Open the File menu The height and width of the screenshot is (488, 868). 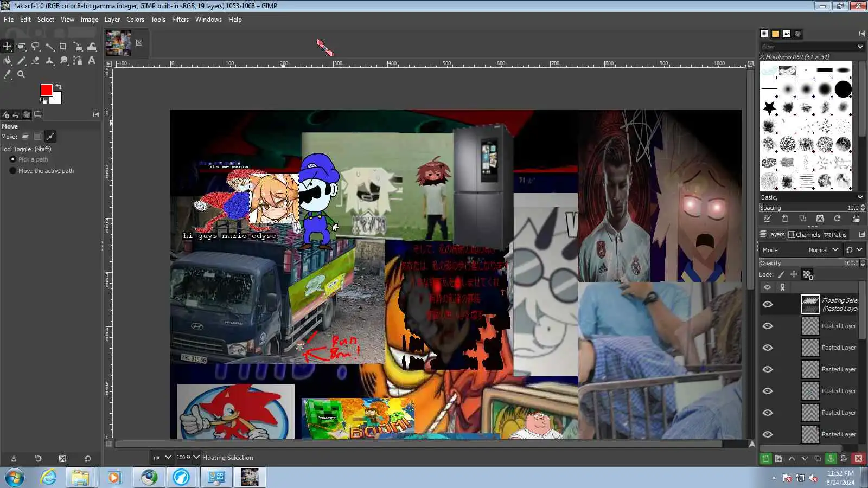(9, 20)
